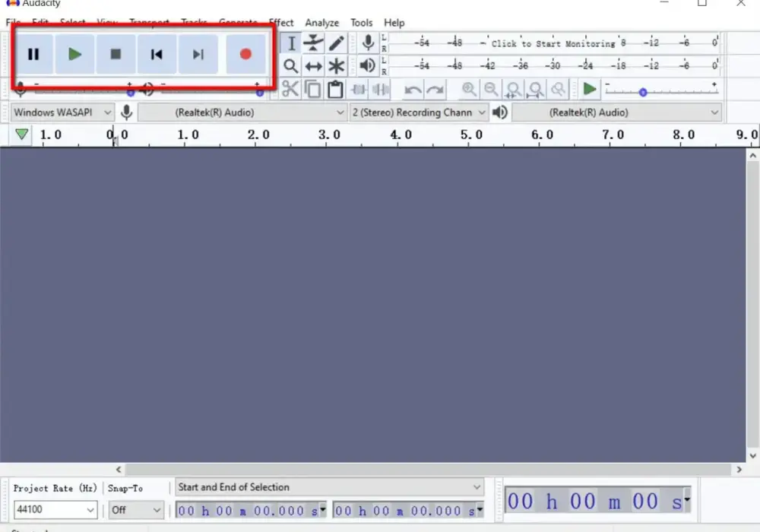Image resolution: width=760 pixels, height=532 pixels.
Task: Open the playback device Realtek(R) Audio dropdown
Action: [x=616, y=112]
